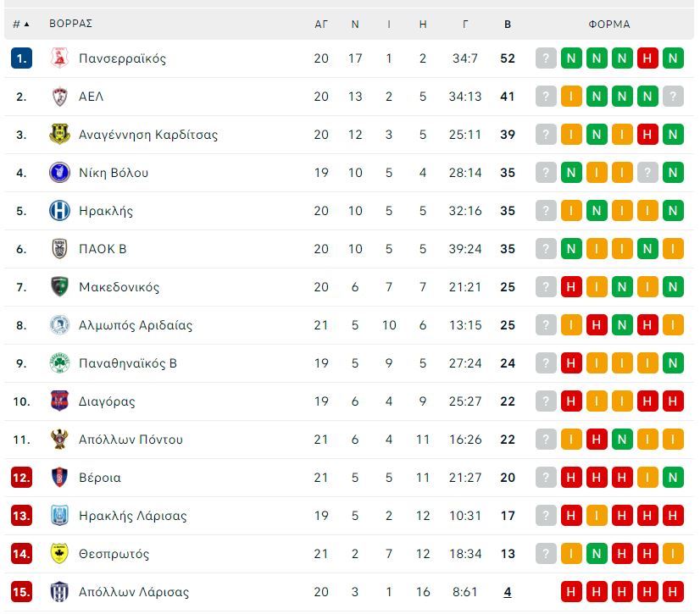This screenshot has width=700, height=614.
Task: Click ΑΕΛ first orange draw form badge
Action: (x=571, y=97)
